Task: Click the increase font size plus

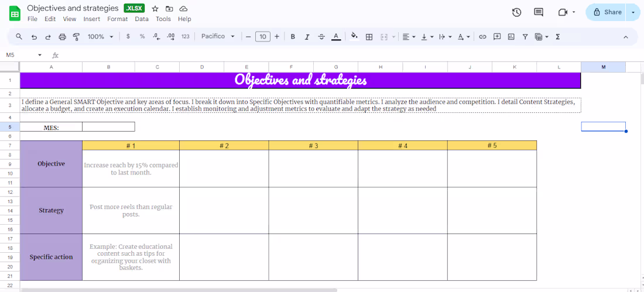Action: point(277,36)
